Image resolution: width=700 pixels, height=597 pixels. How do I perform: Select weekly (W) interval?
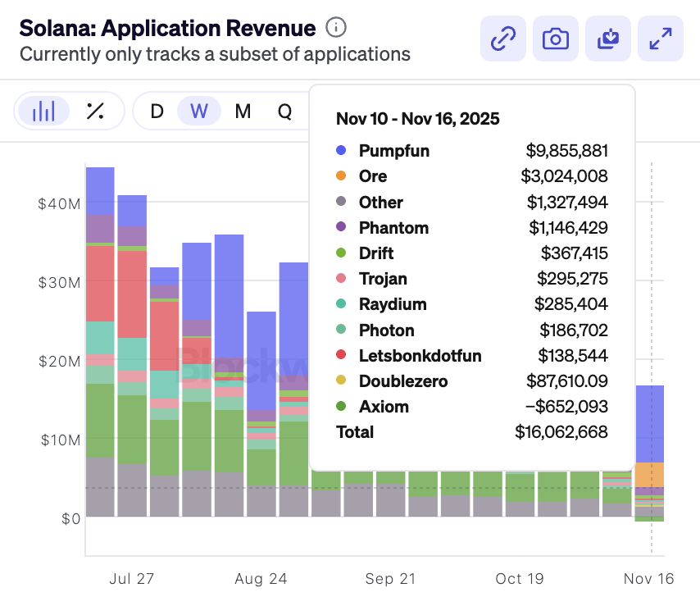tap(199, 112)
